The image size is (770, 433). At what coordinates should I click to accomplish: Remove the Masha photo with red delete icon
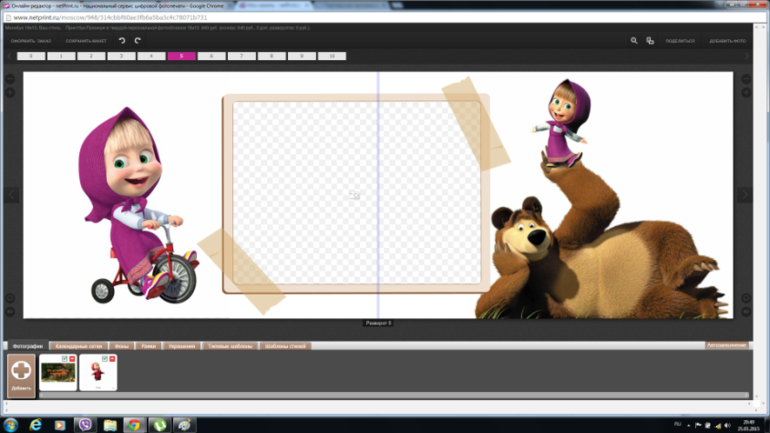click(x=113, y=358)
